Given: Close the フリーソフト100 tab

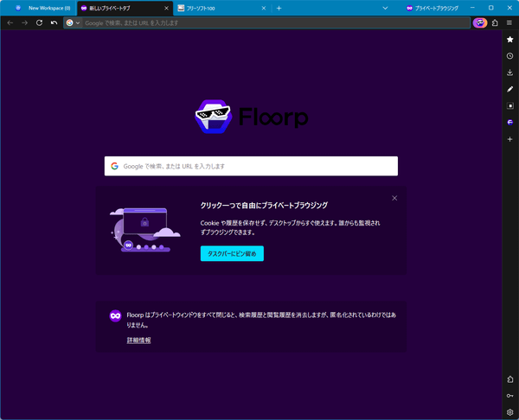Looking at the screenshot, I should (x=264, y=9).
